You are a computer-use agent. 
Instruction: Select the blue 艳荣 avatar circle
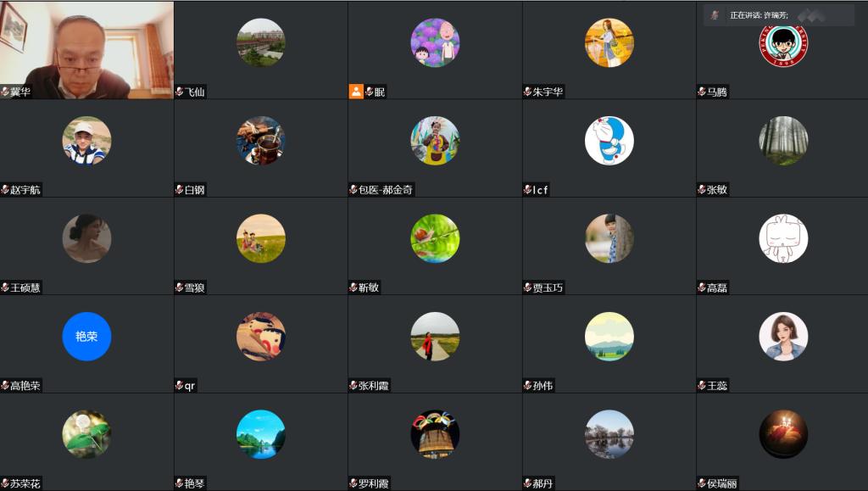point(87,336)
